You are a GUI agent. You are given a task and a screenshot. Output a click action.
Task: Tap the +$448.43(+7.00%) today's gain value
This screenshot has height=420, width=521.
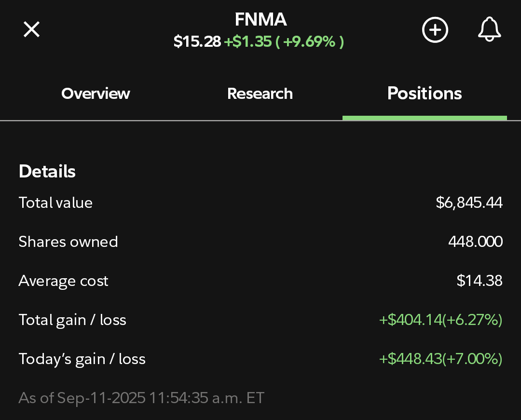(x=440, y=359)
